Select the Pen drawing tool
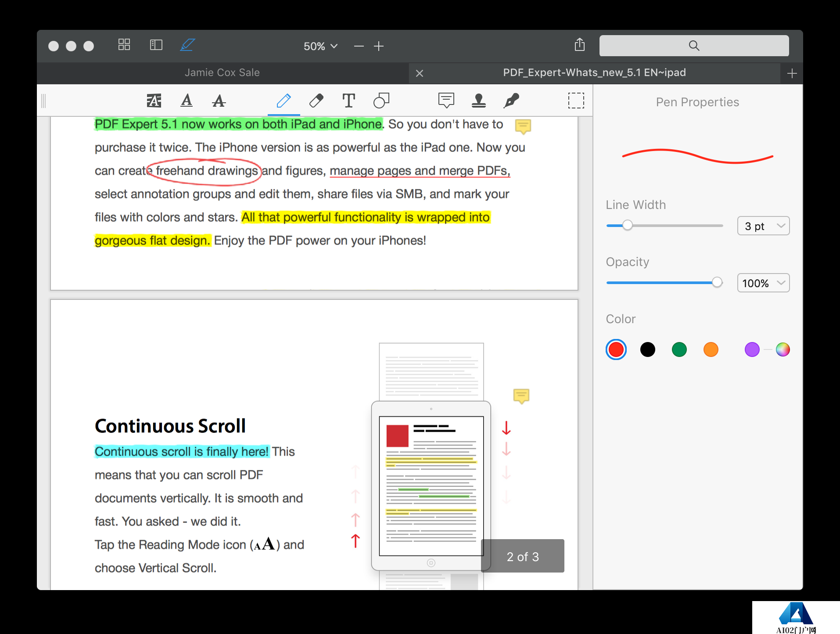The image size is (840, 634). (x=284, y=101)
